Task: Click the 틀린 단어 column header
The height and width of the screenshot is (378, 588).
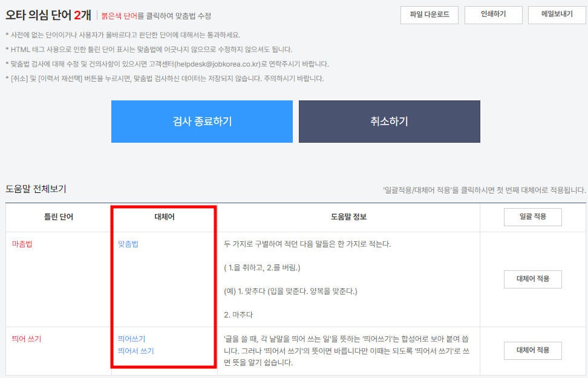Action: click(x=57, y=217)
